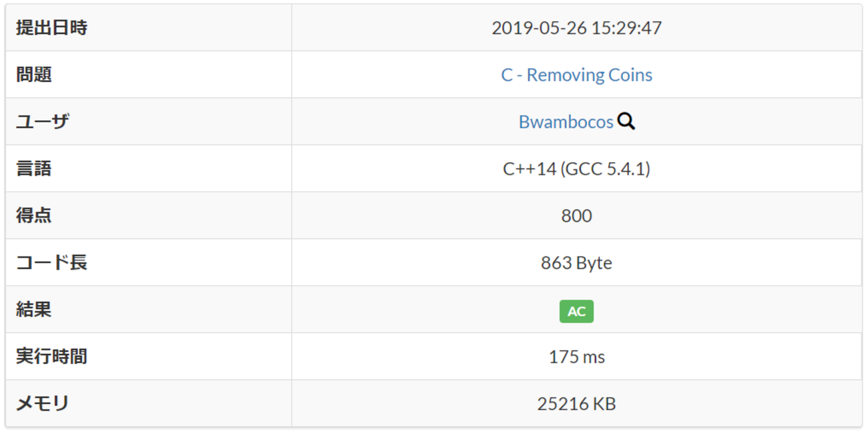Click the 提出日時 row header

click(51, 28)
